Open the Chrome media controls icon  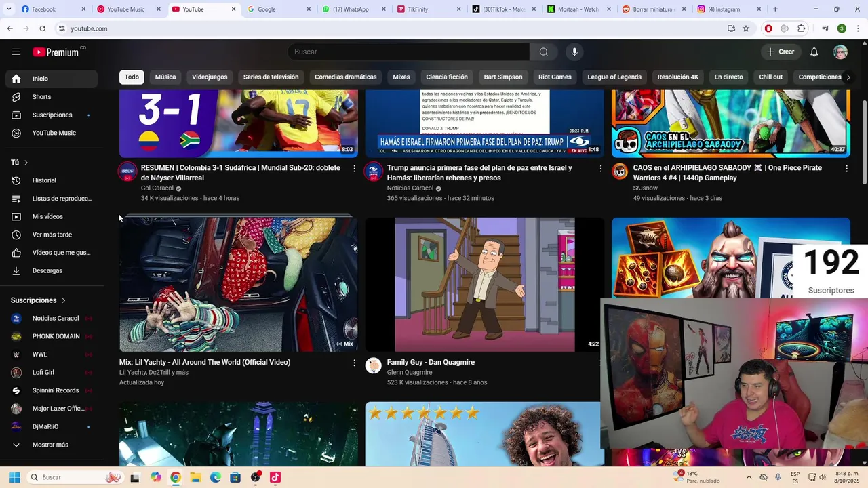(825, 28)
